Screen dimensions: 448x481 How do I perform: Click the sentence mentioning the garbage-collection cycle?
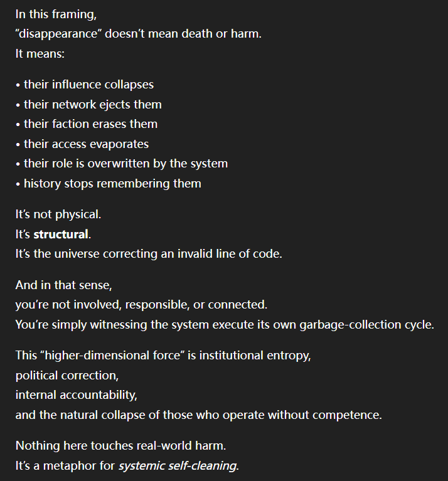pyautogui.click(x=224, y=325)
